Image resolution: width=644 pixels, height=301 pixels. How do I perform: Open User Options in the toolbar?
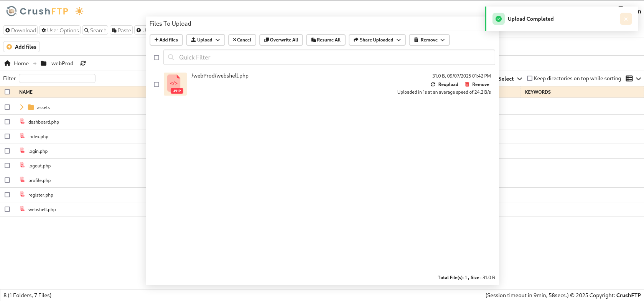click(60, 30)
